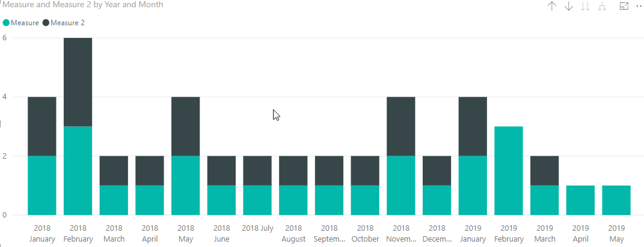The height and width of the screenshot is (247, 644).
Task: Select 2018 January dark Measure 2 segment
Action: click(42, 126)
